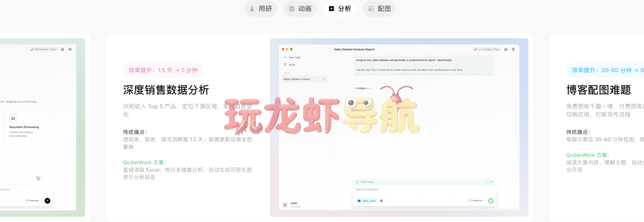Select the 分析 tab
The width and height of the screenshot is (644, 222).
[x=339, y=9]
